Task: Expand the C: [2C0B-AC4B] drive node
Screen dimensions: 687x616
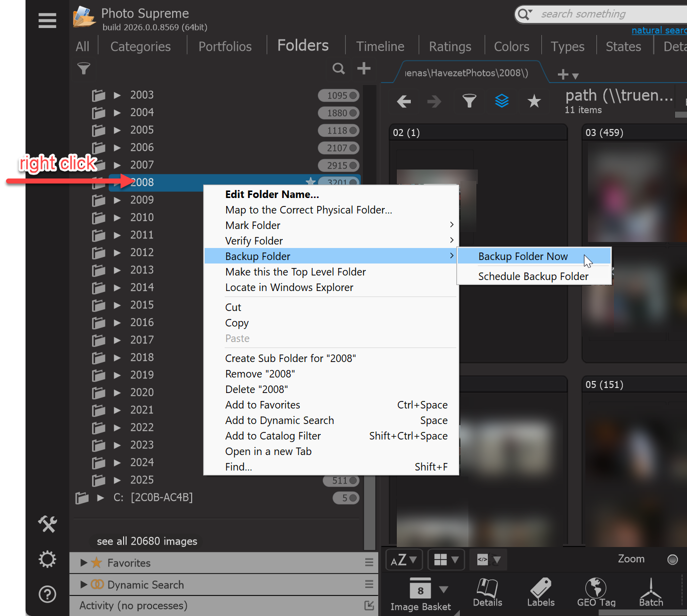Action: tap(101, 497)
